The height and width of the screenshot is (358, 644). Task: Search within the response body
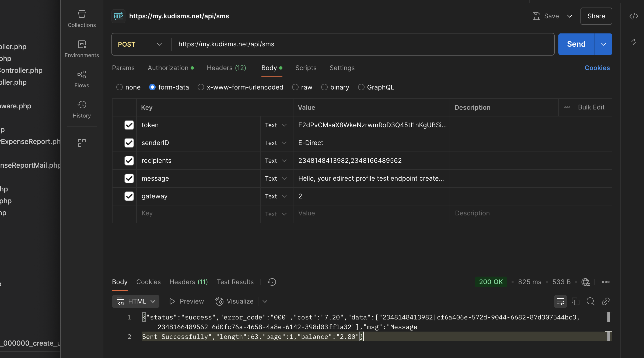(590, 301)
